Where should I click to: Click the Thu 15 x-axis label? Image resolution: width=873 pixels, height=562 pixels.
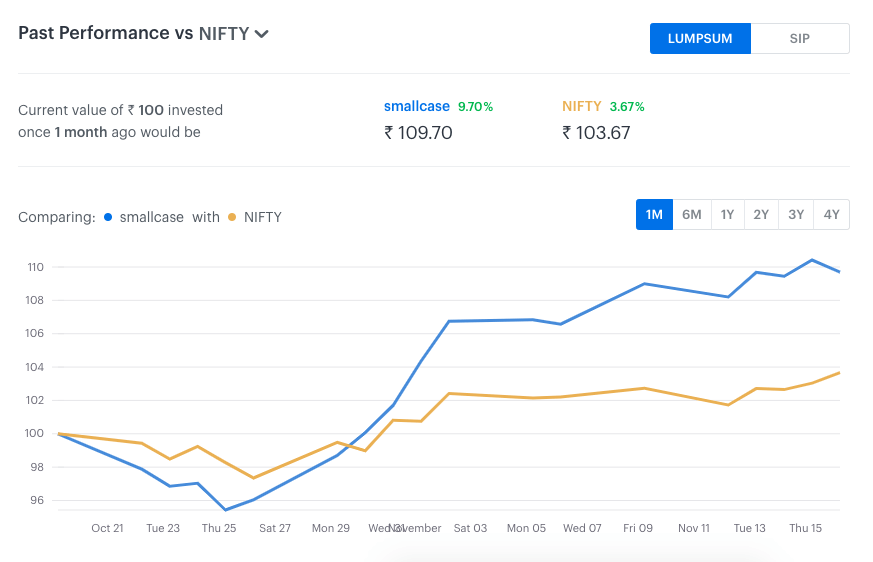[806, 528]
